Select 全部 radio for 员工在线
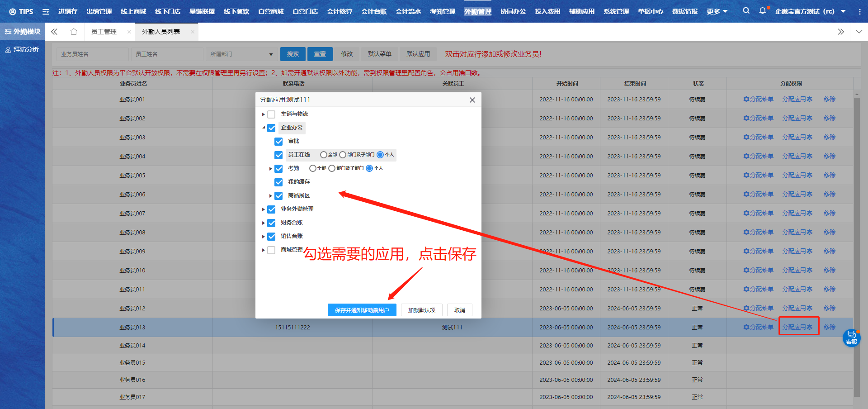This screenshot has width=868, height=409. [323, 155]
